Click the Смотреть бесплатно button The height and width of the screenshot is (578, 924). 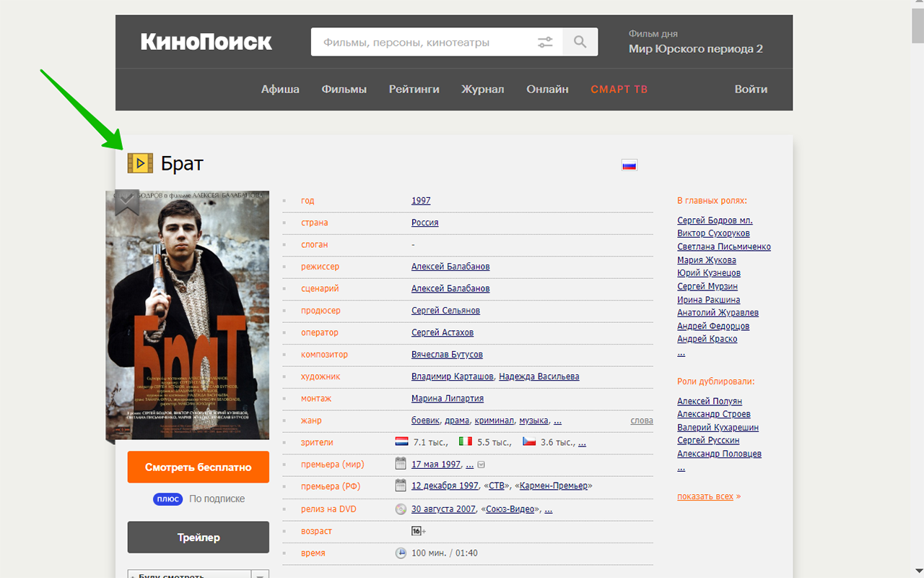199,467
